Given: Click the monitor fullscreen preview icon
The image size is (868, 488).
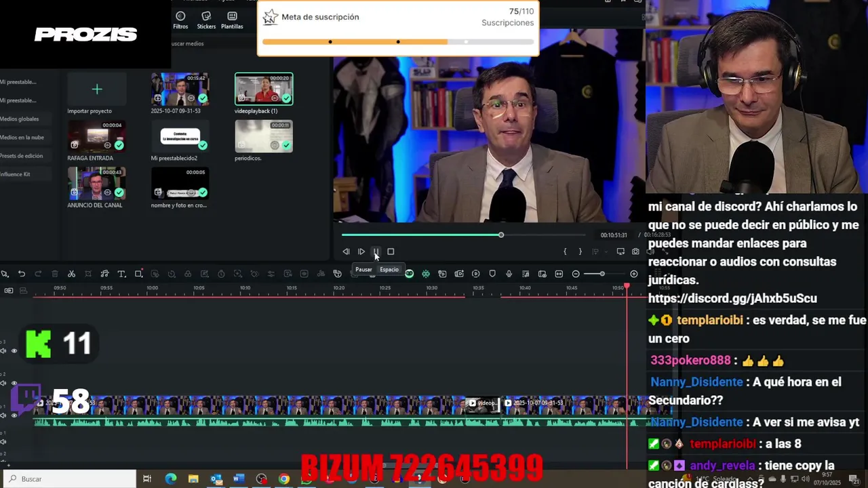Looking at the screenshot, I should point(620,251).
